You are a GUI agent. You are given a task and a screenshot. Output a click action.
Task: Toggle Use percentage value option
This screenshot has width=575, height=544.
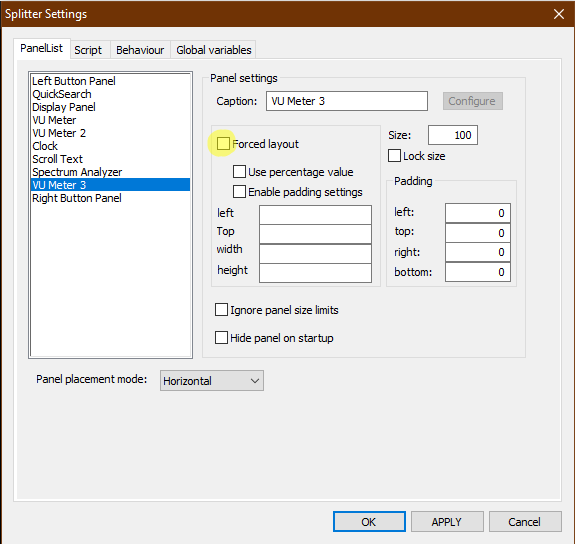coord(239,172)
